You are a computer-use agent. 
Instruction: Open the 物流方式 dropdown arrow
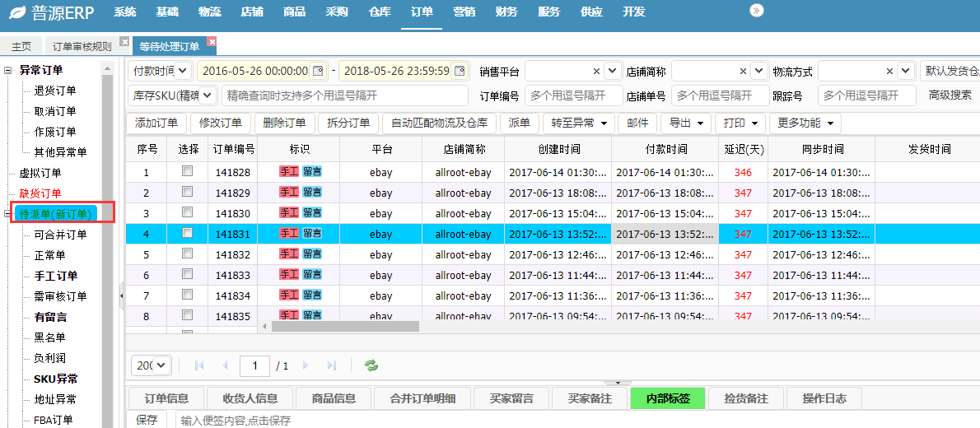point(905,72)
